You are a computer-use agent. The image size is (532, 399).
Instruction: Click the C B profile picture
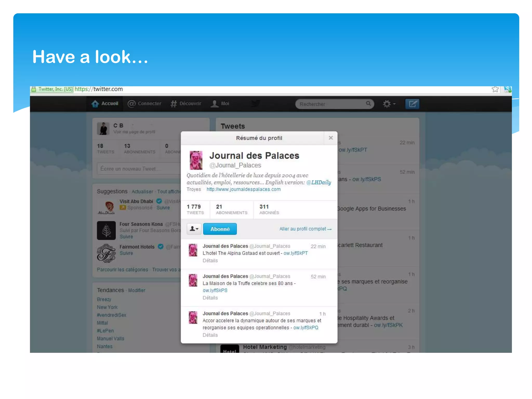click(103, 128)
